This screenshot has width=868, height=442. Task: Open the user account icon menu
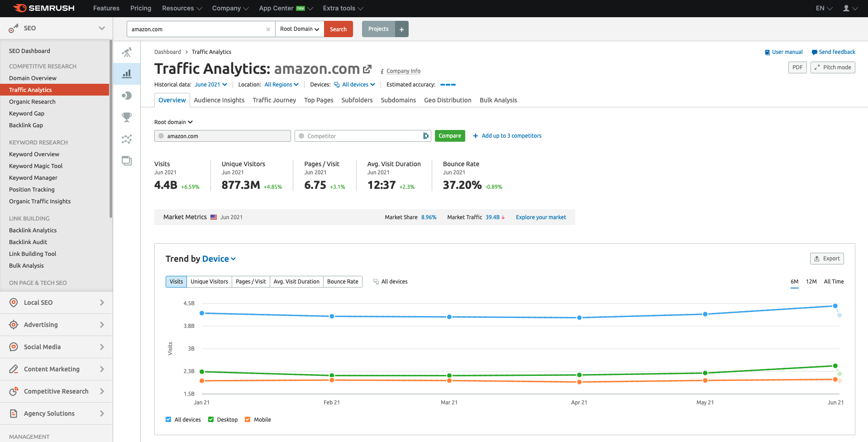pos(850,8)
